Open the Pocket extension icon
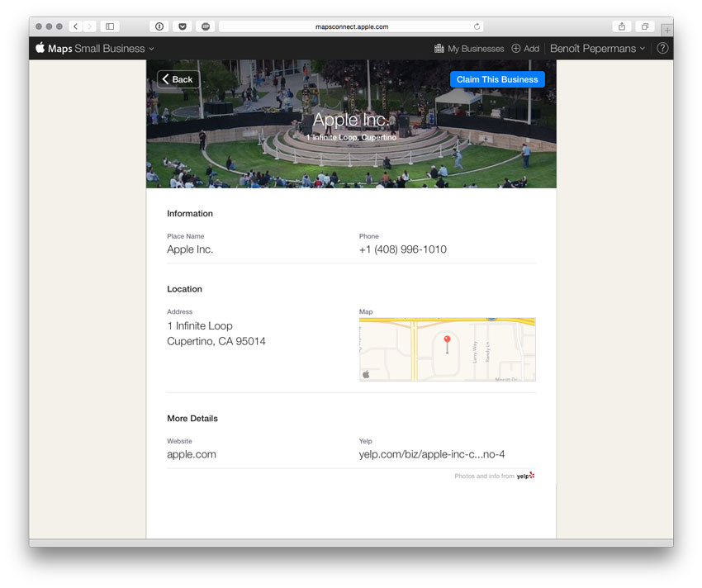The width and height of the screenshot is (702, 588). coord(183,26)
